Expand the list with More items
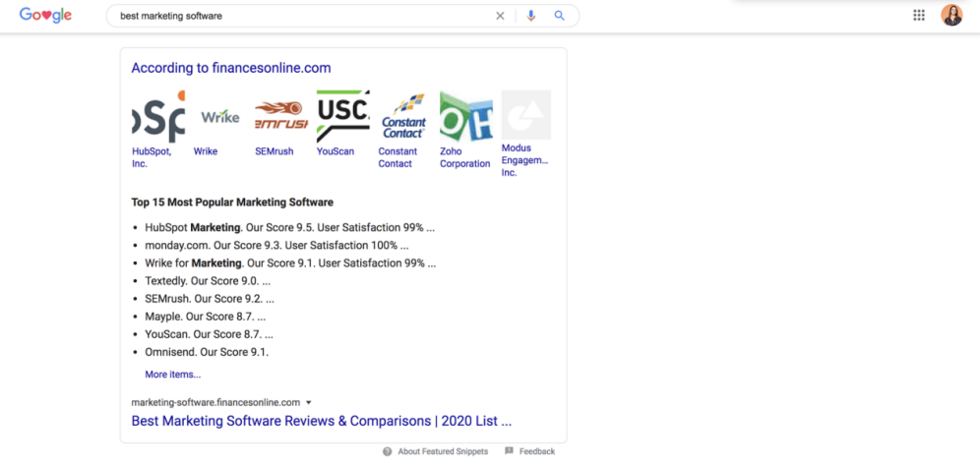The width and height of the screenshot is (980, 468). tap(172, 375)
